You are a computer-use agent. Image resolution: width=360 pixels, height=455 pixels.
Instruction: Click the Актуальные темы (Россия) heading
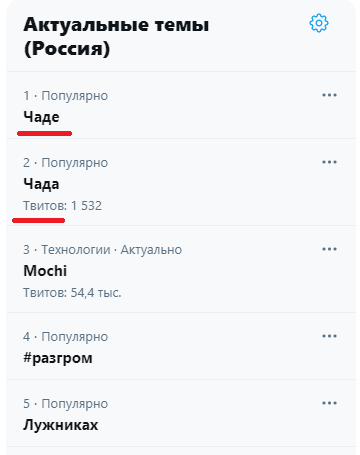(116, 37)
